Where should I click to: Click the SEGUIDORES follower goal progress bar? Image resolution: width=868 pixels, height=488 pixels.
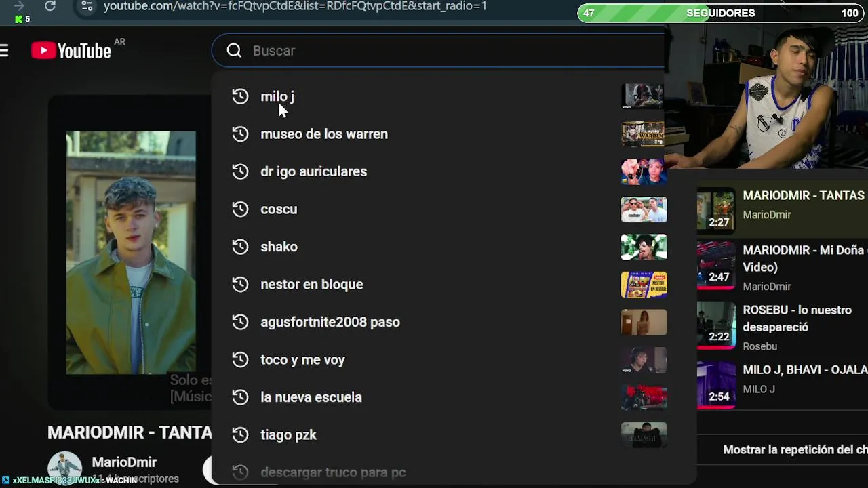(x=720, y=13)
